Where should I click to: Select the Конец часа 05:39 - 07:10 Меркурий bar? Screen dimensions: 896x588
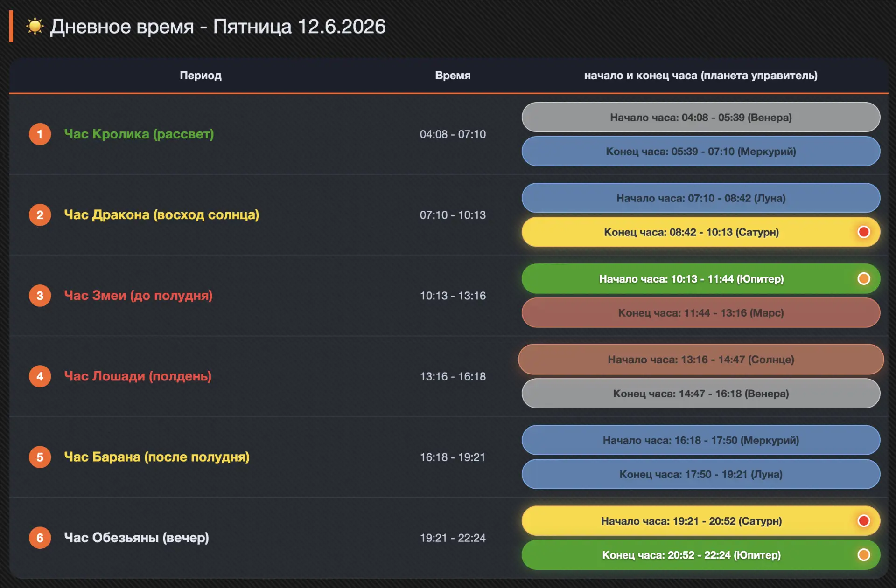point(701,151)
